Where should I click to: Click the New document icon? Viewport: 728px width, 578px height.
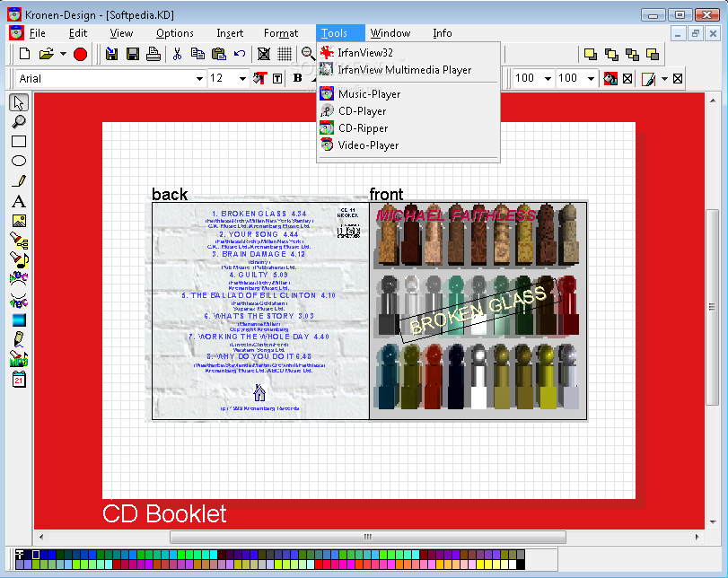(24, 54)
